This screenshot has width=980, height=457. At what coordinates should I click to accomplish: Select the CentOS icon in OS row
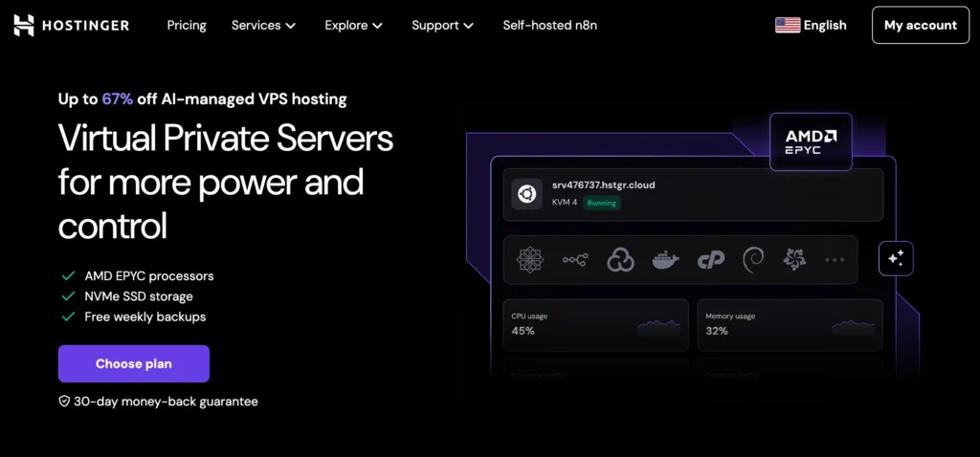(x=530, y=260)
